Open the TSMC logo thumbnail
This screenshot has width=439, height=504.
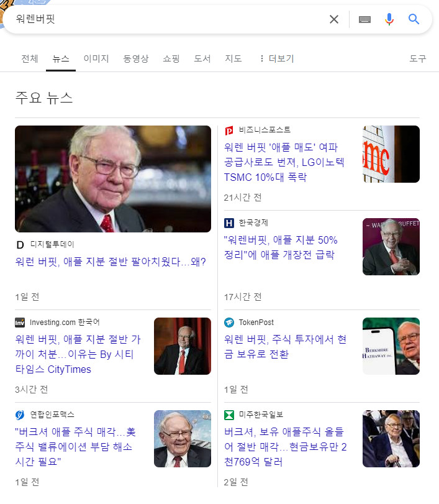click(391, 154)
